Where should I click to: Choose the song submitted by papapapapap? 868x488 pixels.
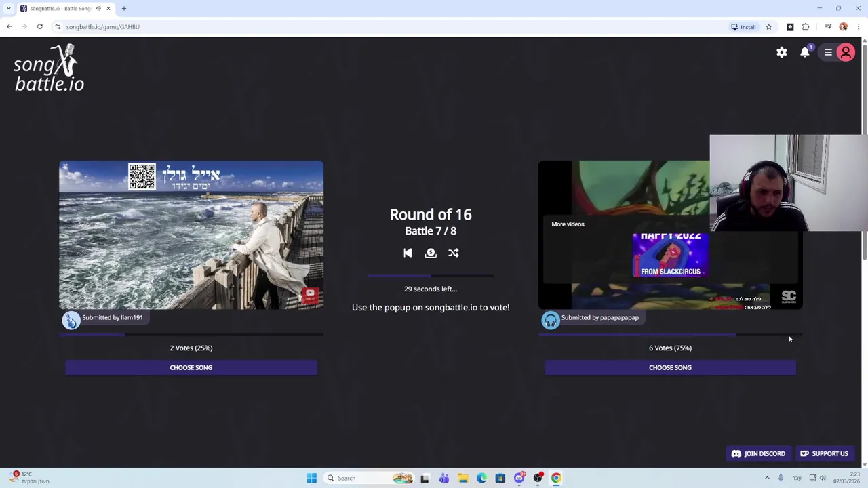670,367
